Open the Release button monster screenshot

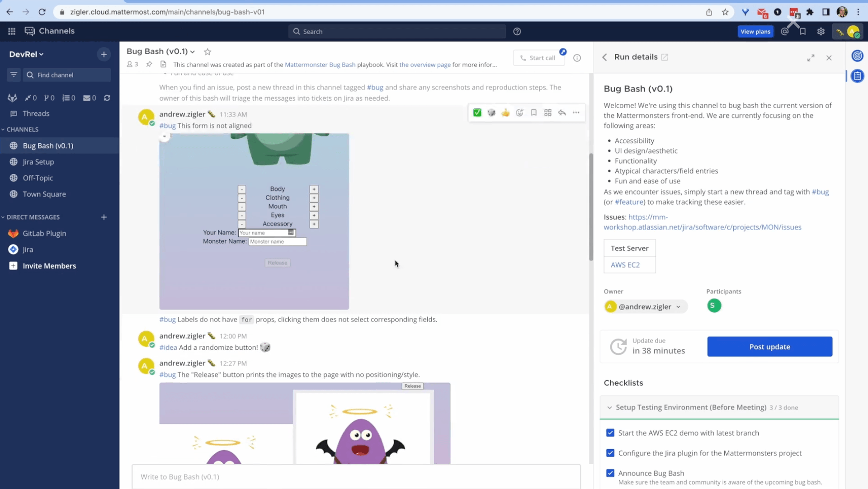(x=305, y=423)
